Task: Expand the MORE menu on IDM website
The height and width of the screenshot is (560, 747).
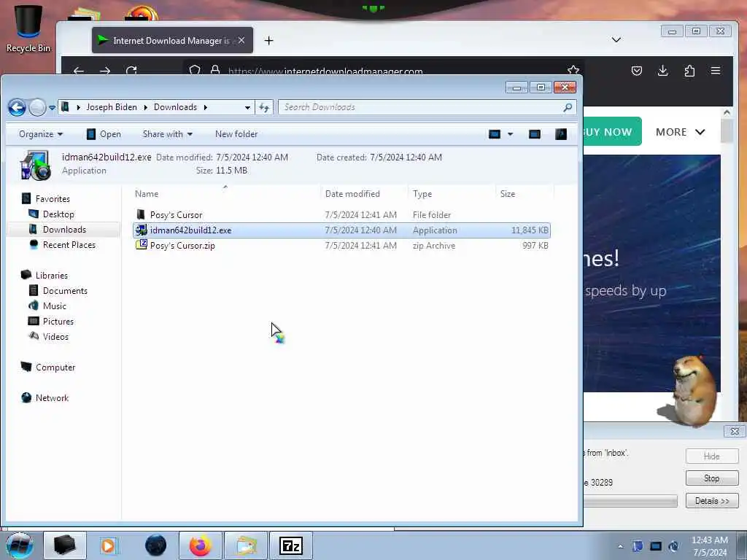Action: pyautogui.click(x=680, y=132)
